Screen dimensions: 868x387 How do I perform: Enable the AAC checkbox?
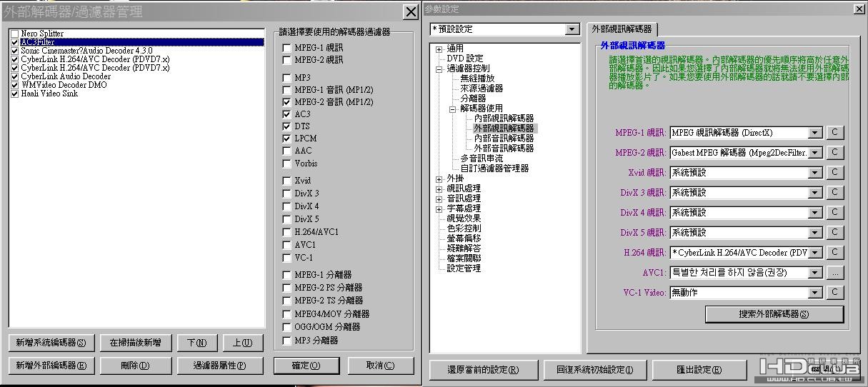click(x=286, y=151)
